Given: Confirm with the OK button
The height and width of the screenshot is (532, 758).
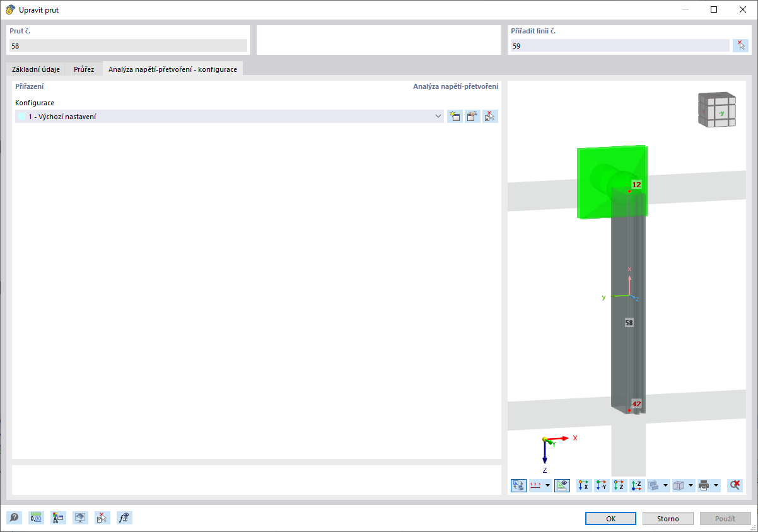Looking at the screenshot, I should tap(610, 519).
